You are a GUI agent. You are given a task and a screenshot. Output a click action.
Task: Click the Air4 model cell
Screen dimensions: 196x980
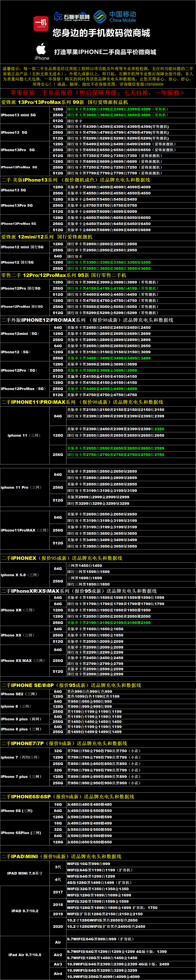click(58, 974)
